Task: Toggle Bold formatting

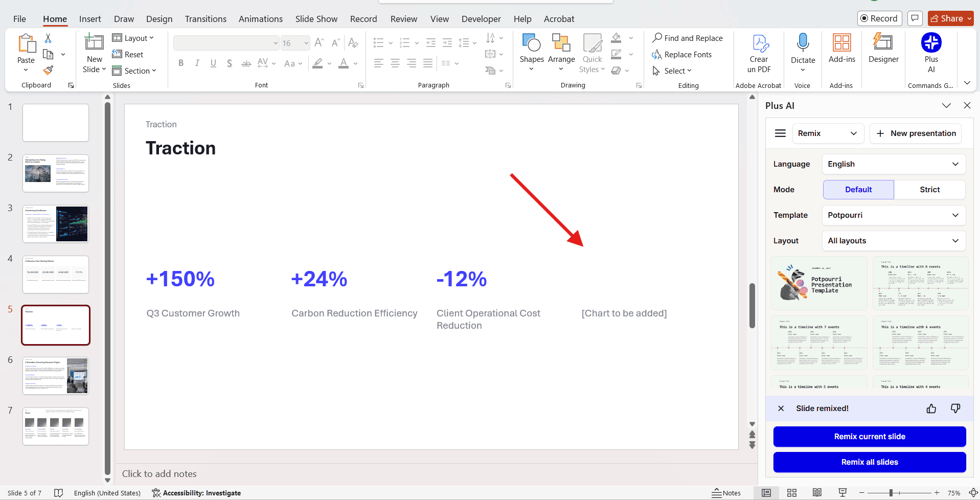Action: (181, 63)
